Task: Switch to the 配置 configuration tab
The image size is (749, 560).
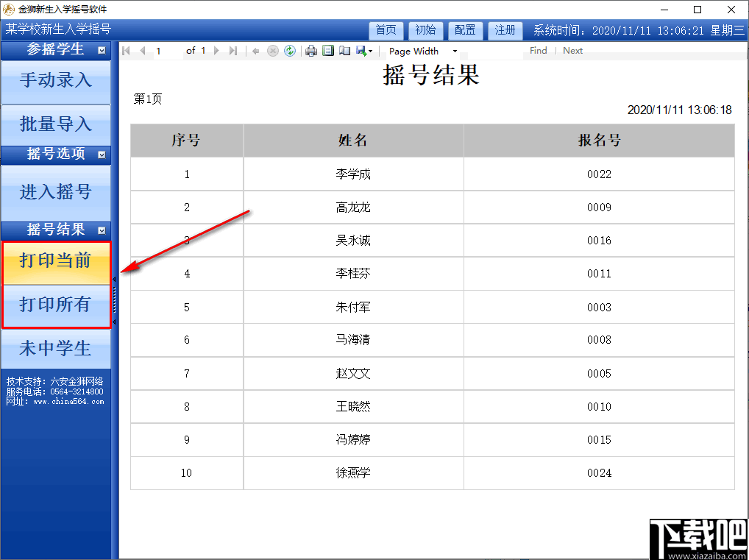Action: click(466, 30)
